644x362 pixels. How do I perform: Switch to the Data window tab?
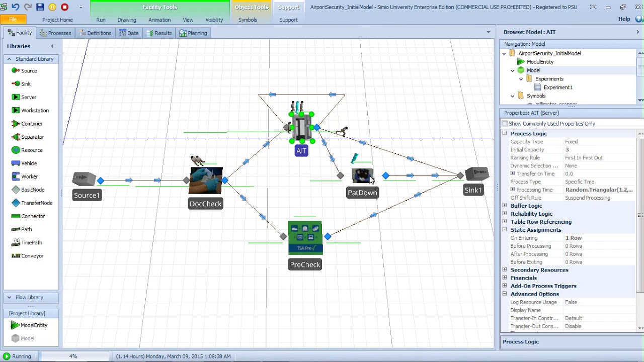129,33
